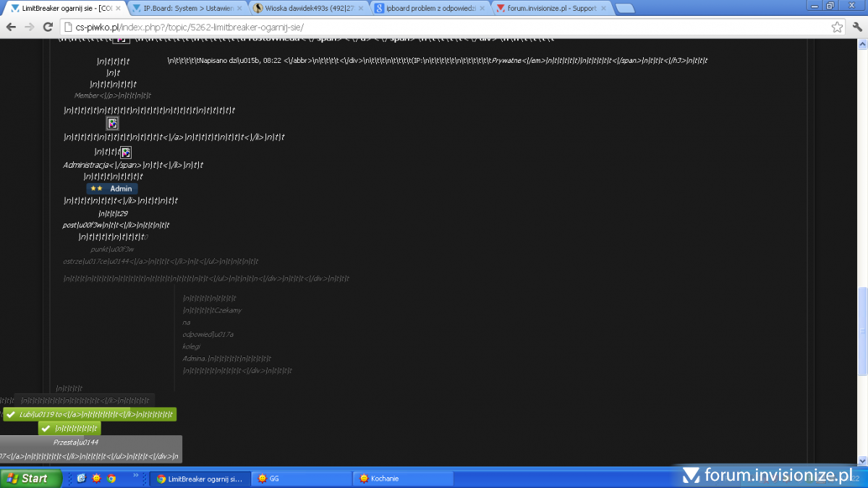Open a new browser tab
The width and height of the screenshot is (868, 488).
625,9
